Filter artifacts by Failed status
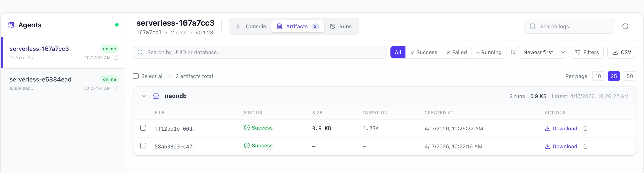644x173 pixels. click(x=457, y=52)
